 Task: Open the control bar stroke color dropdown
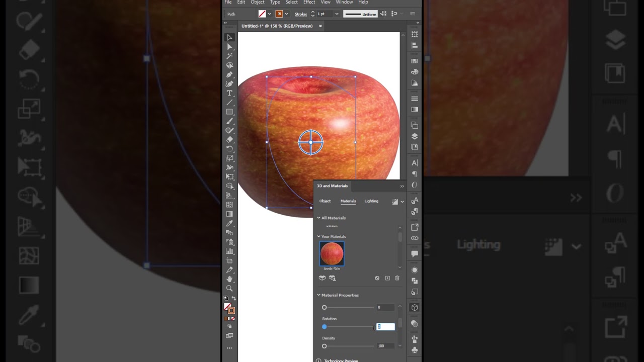286,14
